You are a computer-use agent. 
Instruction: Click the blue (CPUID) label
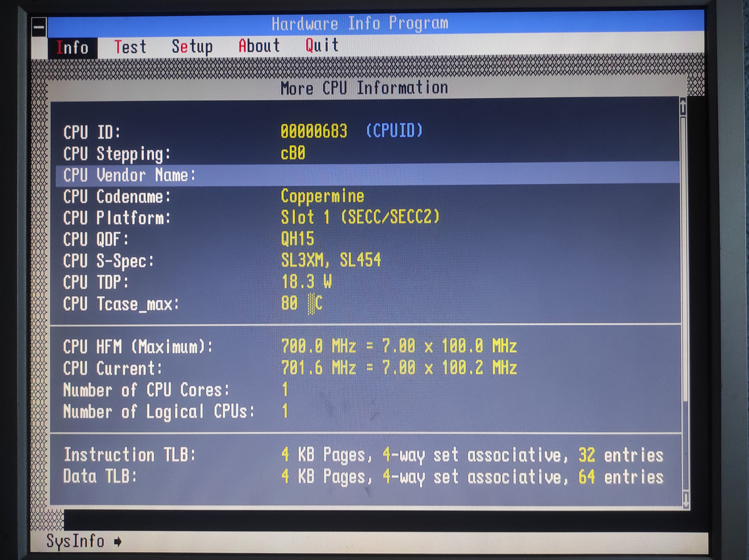(394, 131)
